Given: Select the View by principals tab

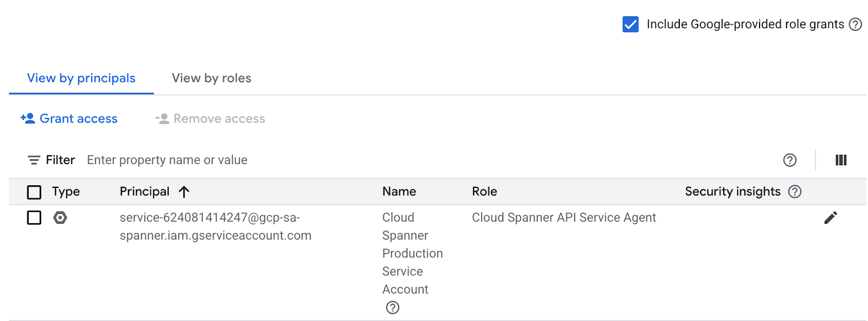Looking at the screenshot, I should [81, 78].
